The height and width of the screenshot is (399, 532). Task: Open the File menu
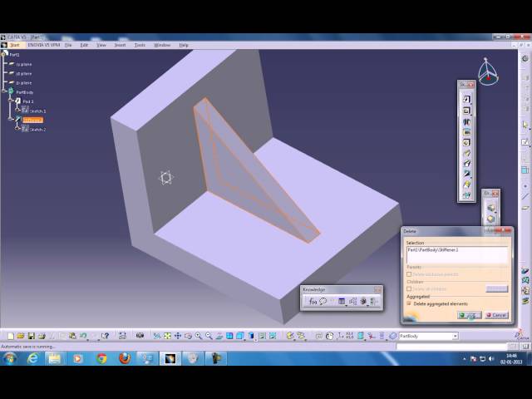68,45
